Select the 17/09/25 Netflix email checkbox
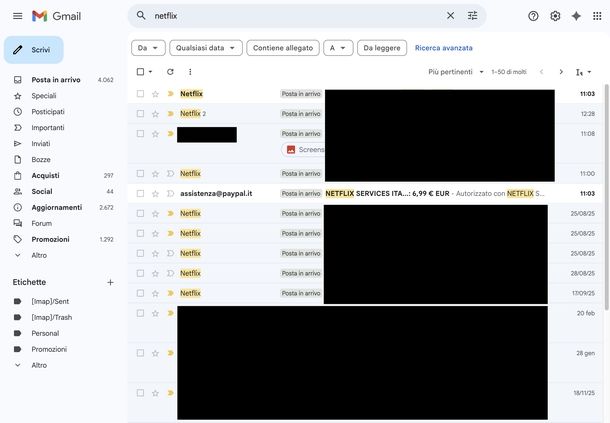Viewport: 610px width, 423px height. (140, 293)
